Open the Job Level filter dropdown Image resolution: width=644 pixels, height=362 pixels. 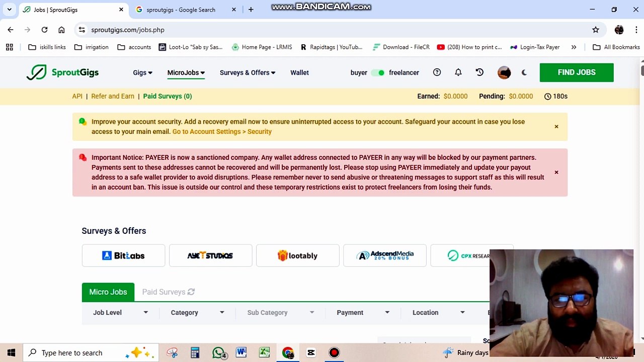(x=121, y=313)
